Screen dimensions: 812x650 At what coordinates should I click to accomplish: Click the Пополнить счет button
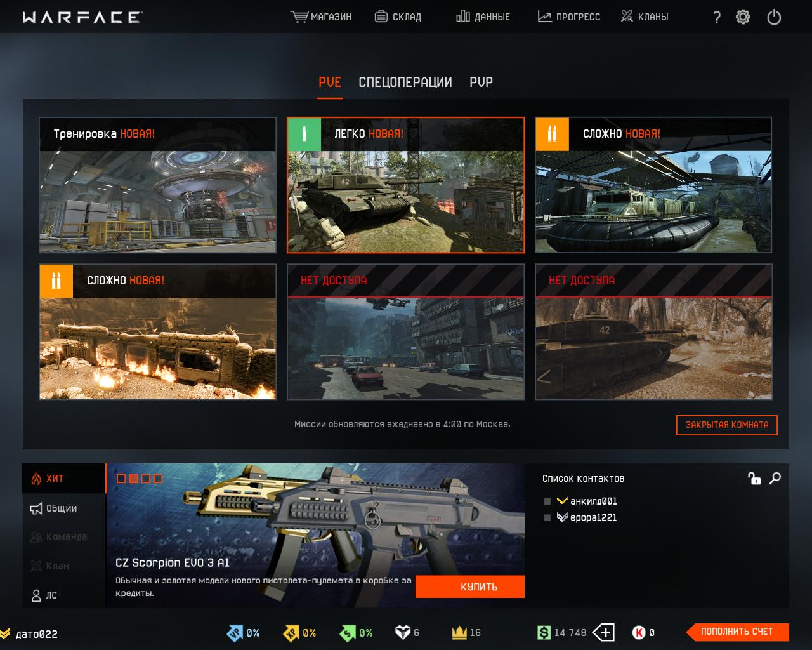737,632
